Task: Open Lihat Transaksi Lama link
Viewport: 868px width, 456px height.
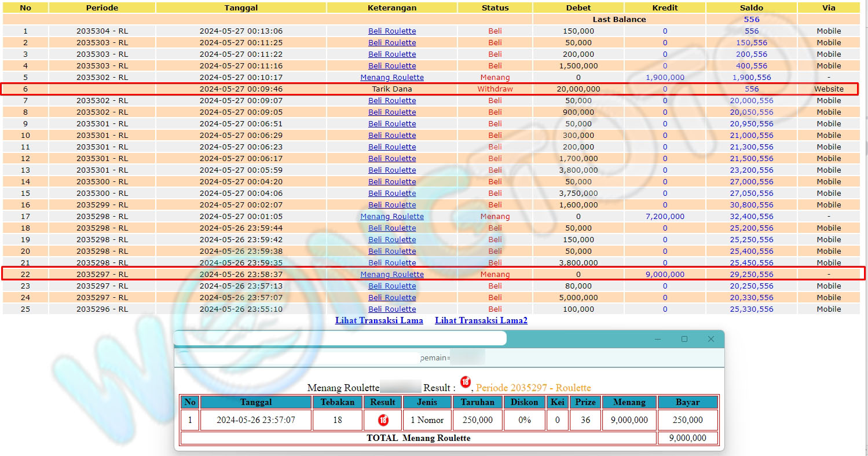Action: (379, 320)
